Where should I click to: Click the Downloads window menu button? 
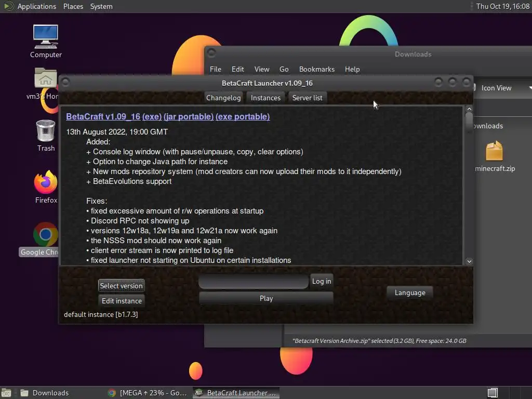(x=211, y=53)
